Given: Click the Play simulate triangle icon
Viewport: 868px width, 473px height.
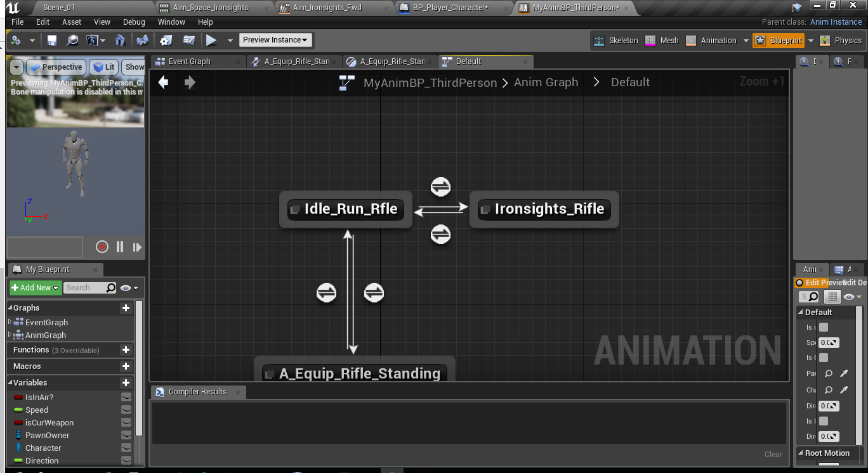Looking at the screenshot, I should pyautogui.click(x=211, y=41).
